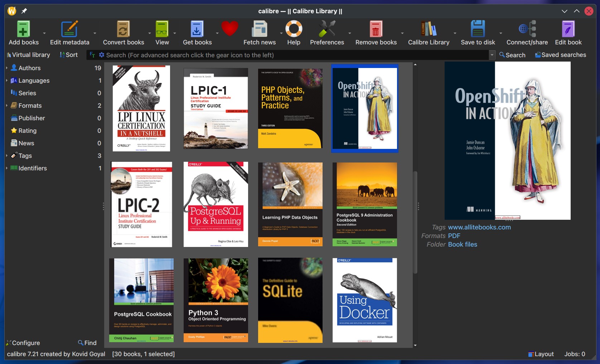The image size is (600, 364).
Task: Open dropdown arrow next to Edit metadata
Action: (95, 33)
